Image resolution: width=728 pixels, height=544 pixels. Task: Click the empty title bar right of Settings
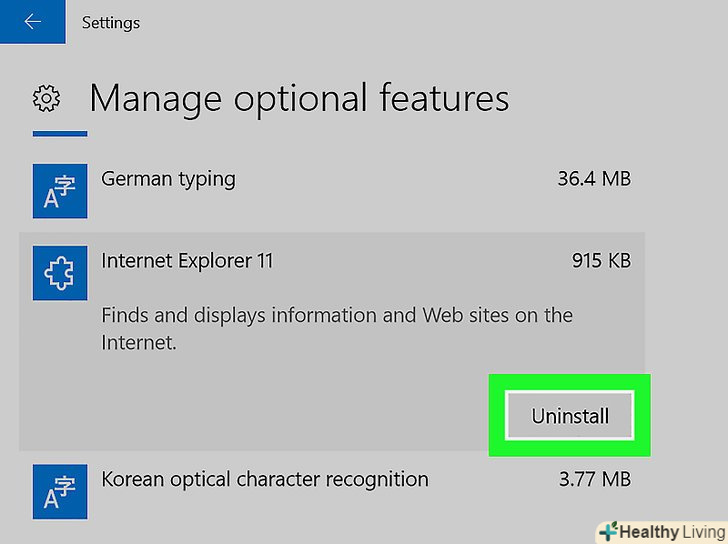[x=430, y=22]
